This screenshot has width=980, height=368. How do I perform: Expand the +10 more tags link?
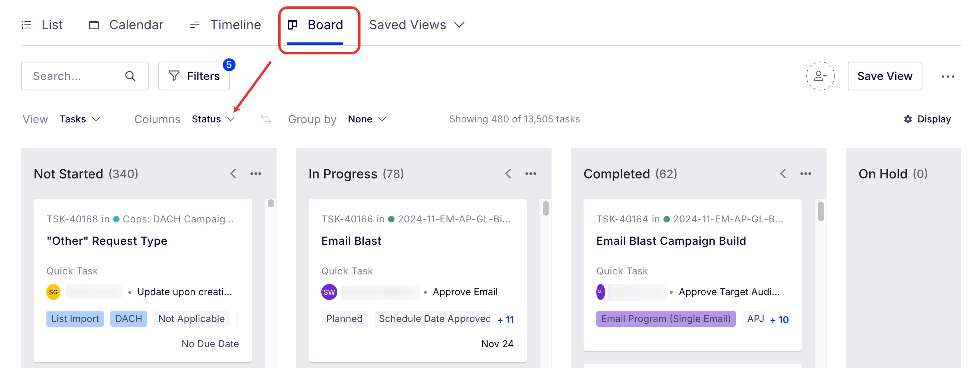click(x=779, y=320)
